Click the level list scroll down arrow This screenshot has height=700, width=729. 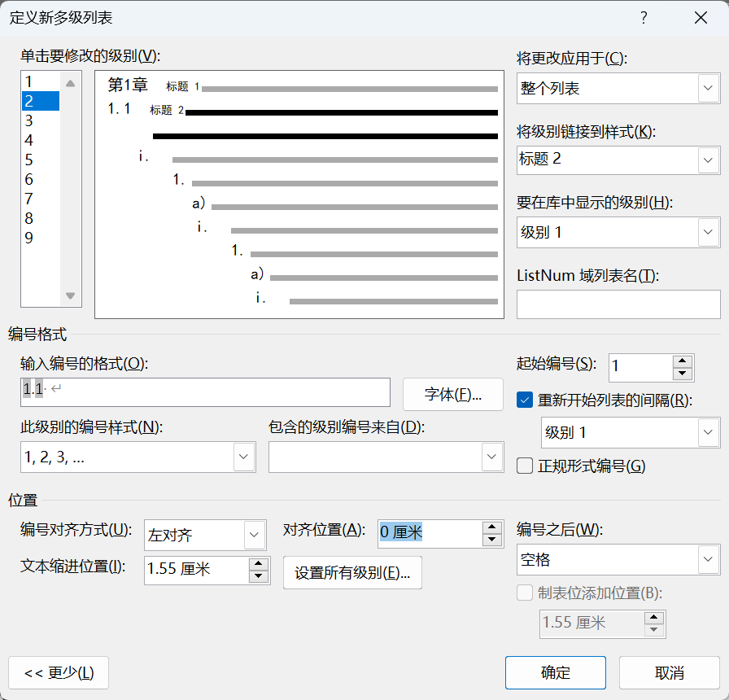[70, 295]
